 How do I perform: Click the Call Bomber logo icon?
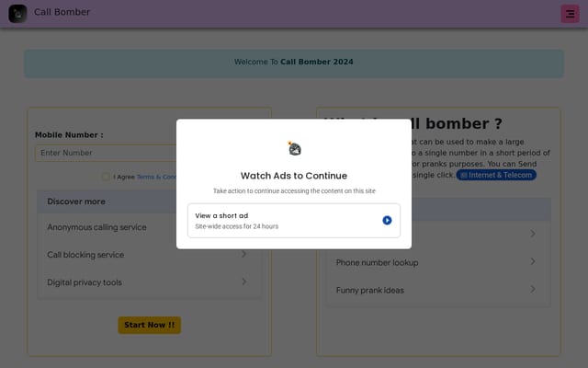click(x=17, y=14)
